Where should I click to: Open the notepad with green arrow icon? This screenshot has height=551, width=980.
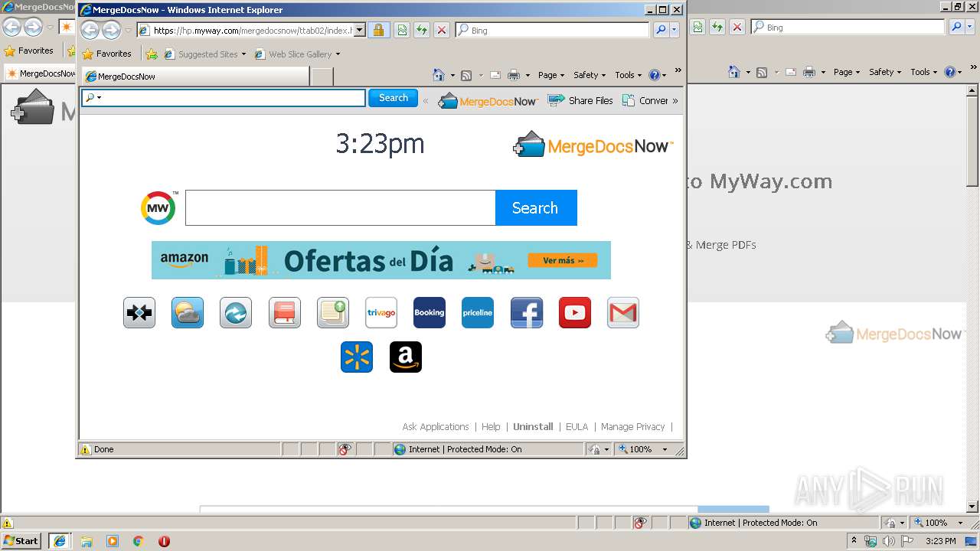pos(333,312)
